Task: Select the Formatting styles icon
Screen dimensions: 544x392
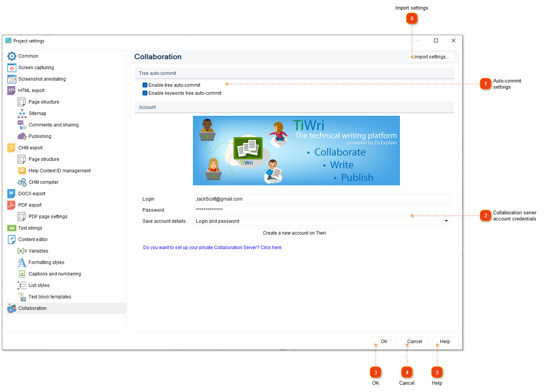Action: click(22, 262)
